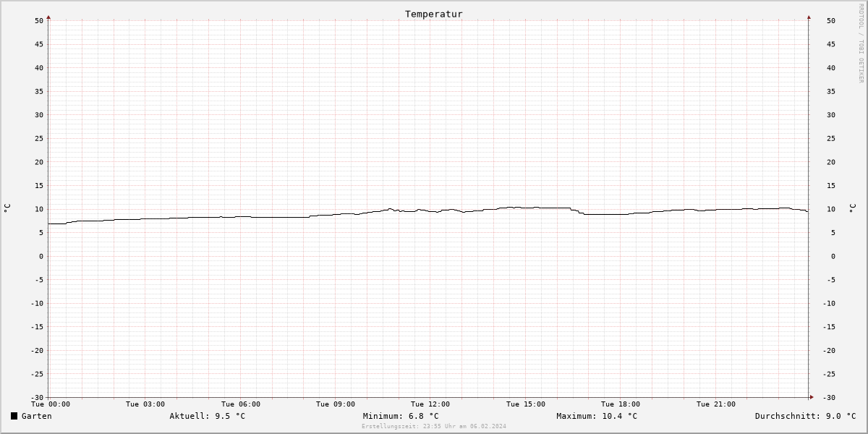This screenshot has height=434, width=868.
Task: Click the '40' label on the right axis
Action: point(831,67)
